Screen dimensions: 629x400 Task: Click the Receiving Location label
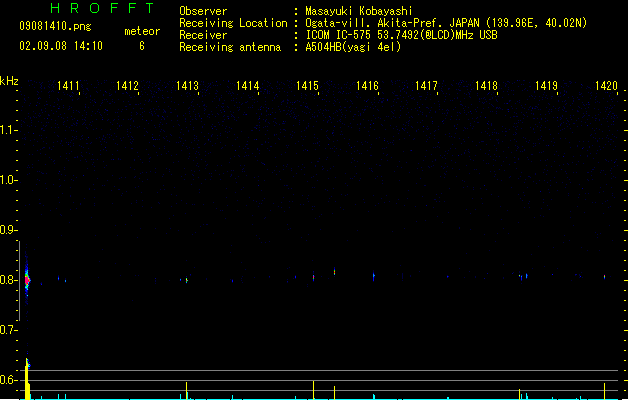233,23
